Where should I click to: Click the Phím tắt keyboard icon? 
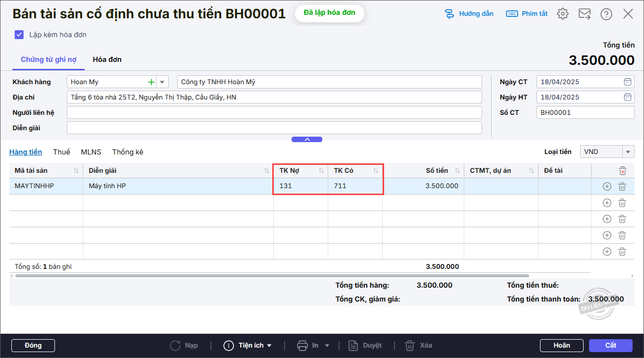[512, 14]
